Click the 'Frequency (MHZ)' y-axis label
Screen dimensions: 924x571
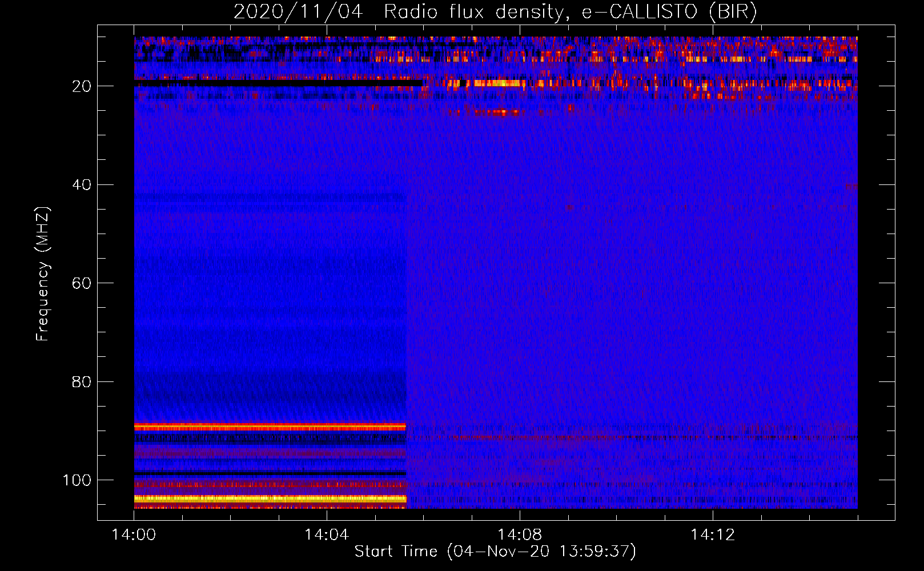coord(43,274)
